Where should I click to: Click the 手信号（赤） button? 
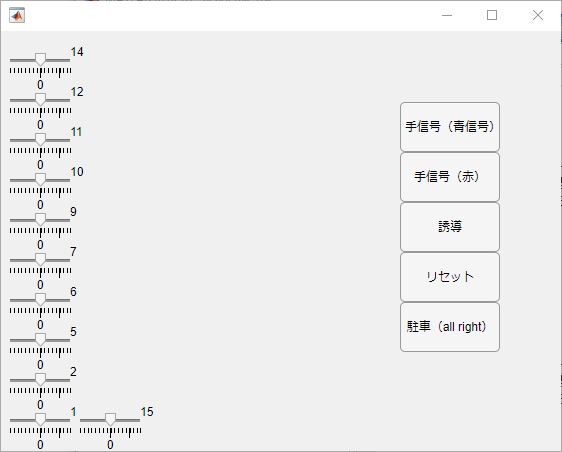(450, 177)
